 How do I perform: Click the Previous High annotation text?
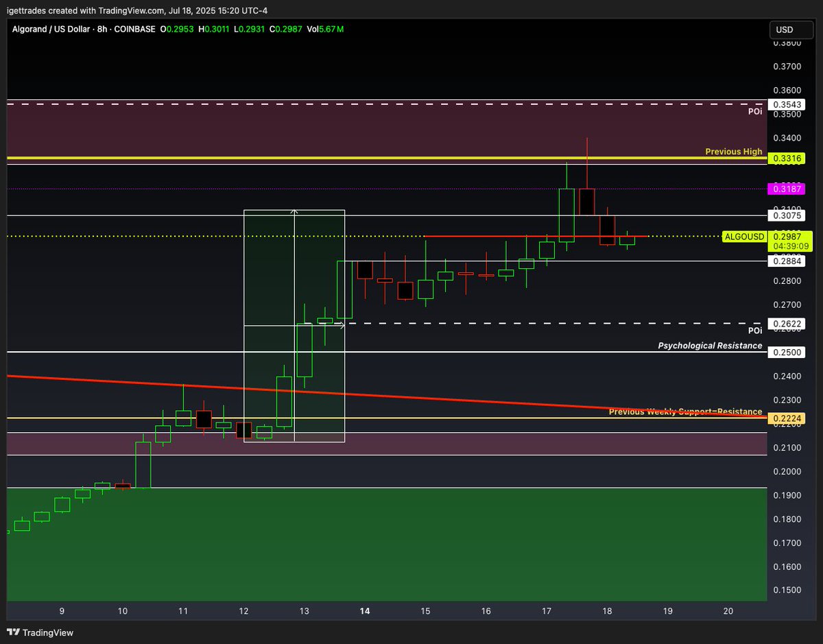click(x=733, y=152)
